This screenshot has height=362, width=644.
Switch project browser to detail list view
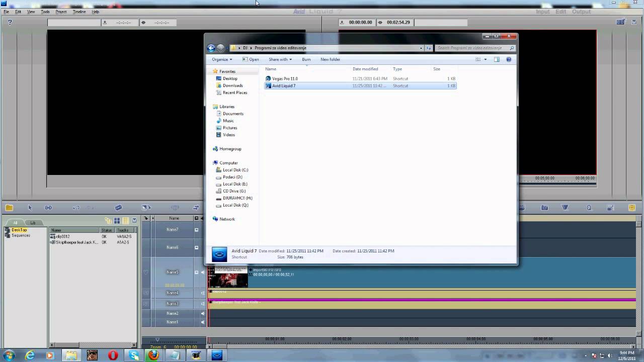pyautogui.click(x=125, y=221)
